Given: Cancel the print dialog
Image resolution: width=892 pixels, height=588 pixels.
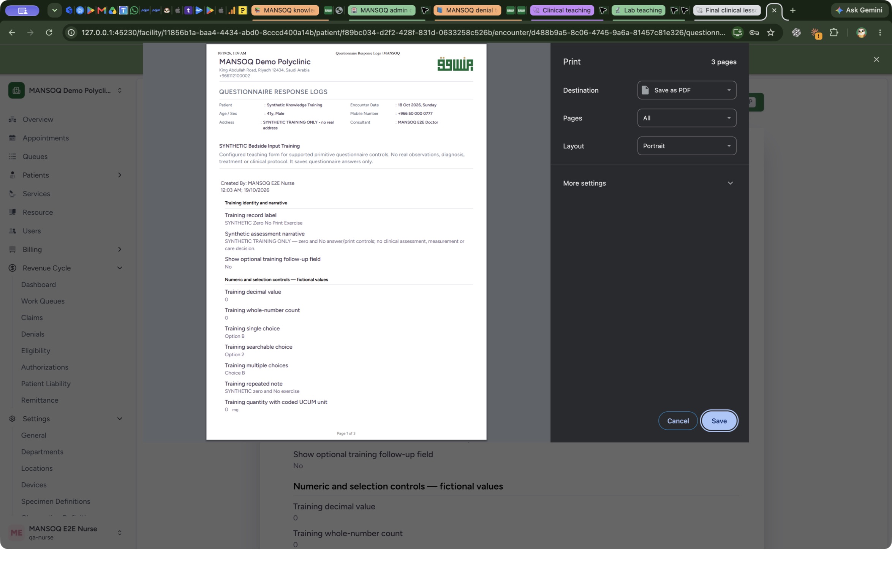Looking at the screenshot, I should pyautogui.click(x=678, y=420).
